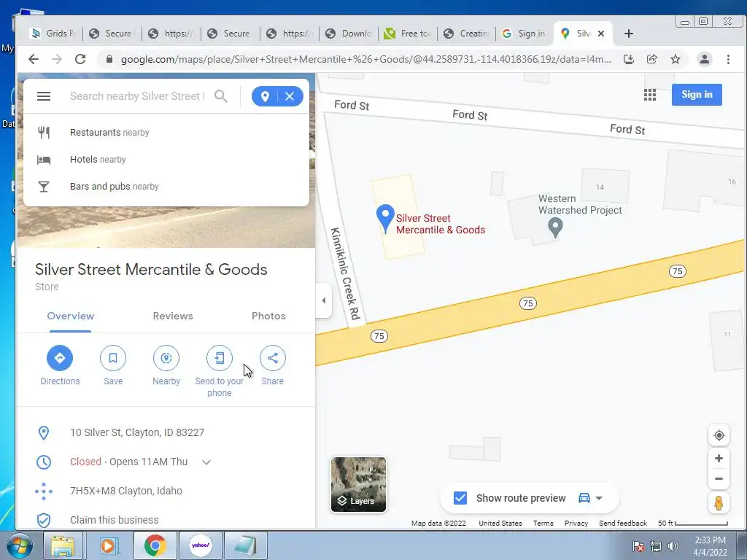Go back in browser history
Image resolution: width=747 pixels, height=560 pixels.
pos(34,59)
